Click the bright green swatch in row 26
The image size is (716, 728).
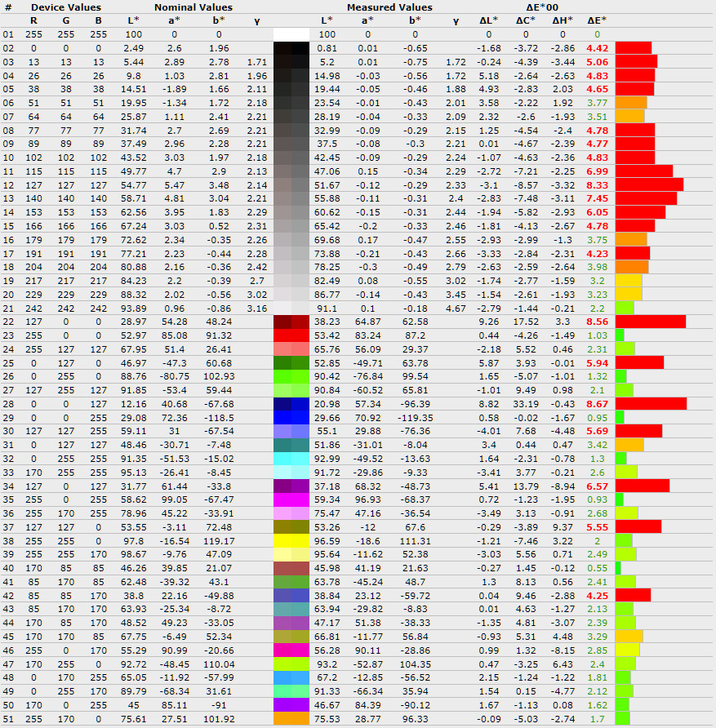291,376
